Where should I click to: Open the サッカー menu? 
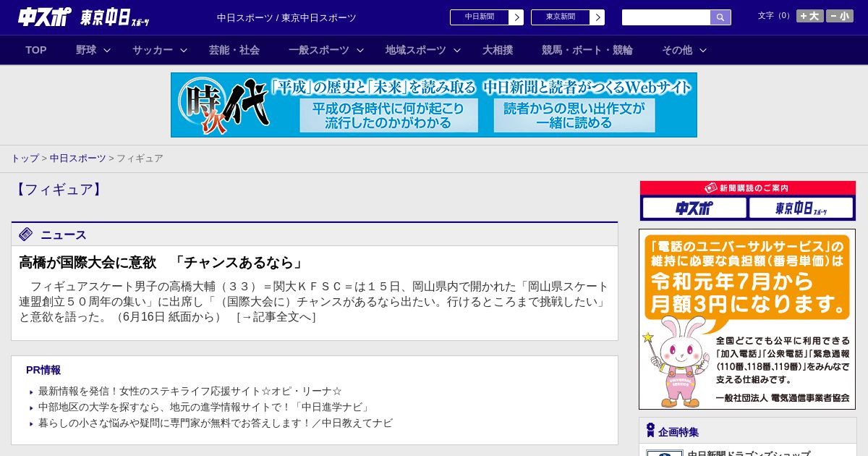[153, 50]
